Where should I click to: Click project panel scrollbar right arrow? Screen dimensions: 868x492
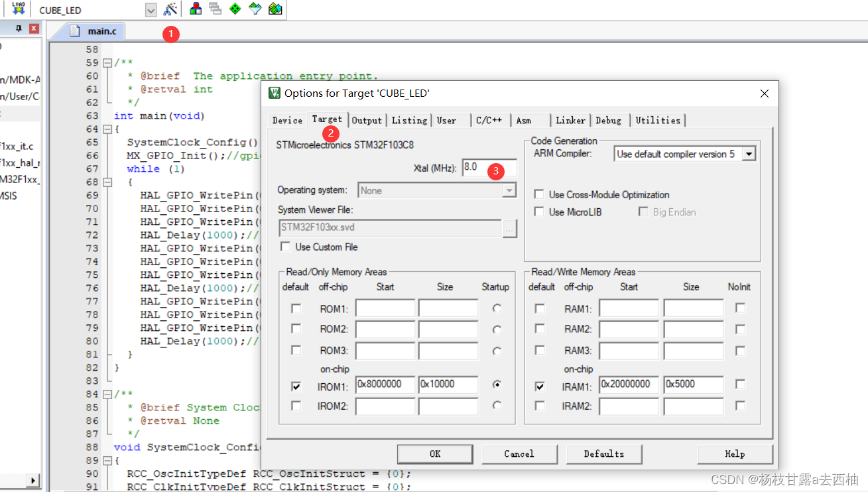tap(34, 481)
